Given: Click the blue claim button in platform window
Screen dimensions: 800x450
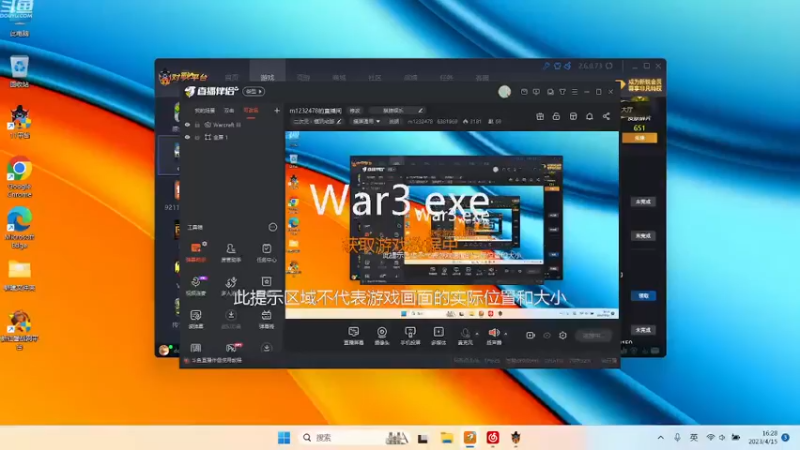Looking at the screenshot, I should click(x=643, y=295).
